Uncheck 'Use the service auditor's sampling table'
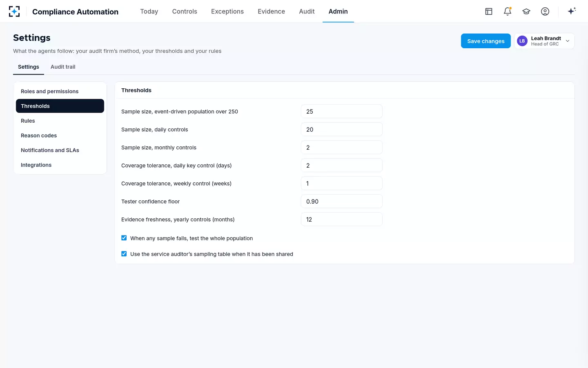Screen dimensions: 588x368 click(124, 254)
